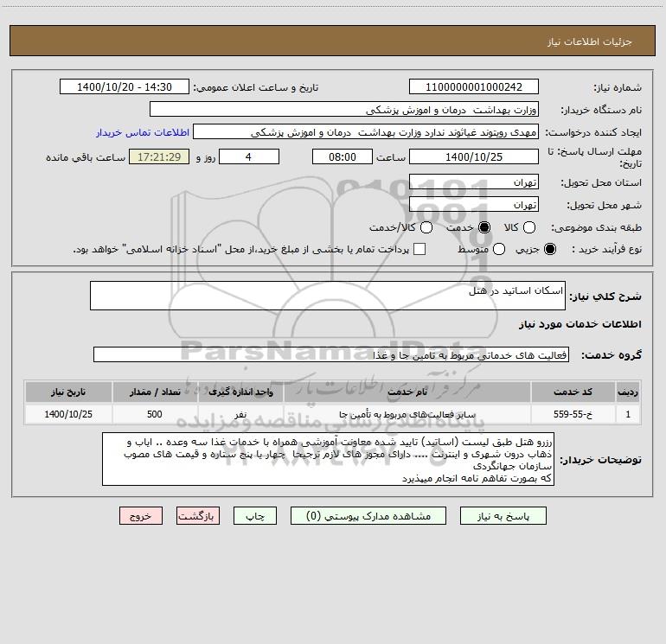Click the announcement date field 1400/10/20 - 14:30
The image size is (666, 644).
tap(125, 86)
